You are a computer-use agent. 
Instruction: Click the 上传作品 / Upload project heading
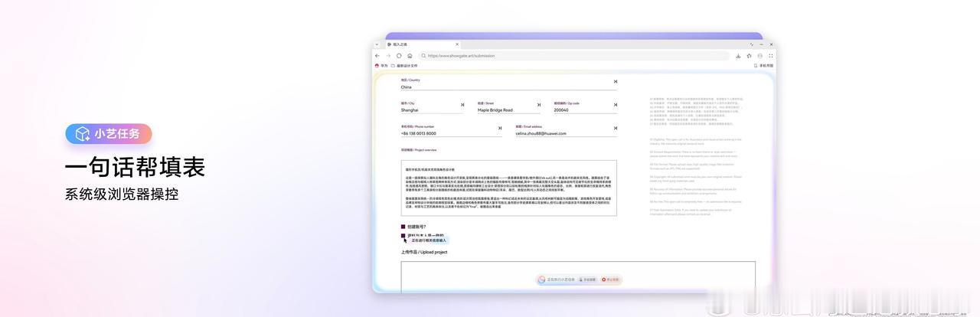(423, 252)
